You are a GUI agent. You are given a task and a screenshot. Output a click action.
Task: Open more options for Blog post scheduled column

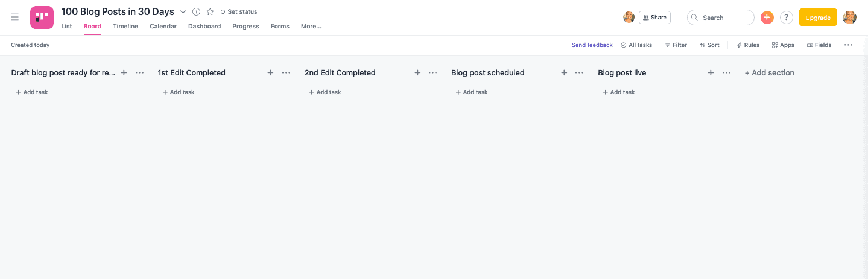coord(579,72)
